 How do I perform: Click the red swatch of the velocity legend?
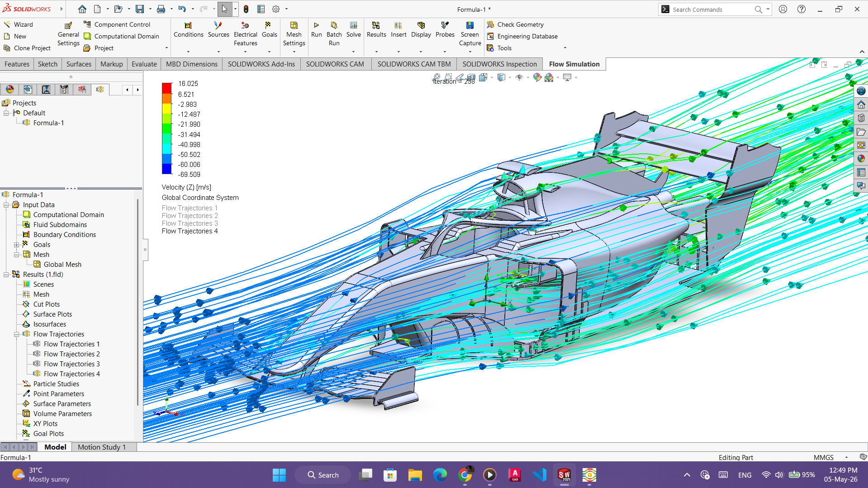click(x=167, y=88)
